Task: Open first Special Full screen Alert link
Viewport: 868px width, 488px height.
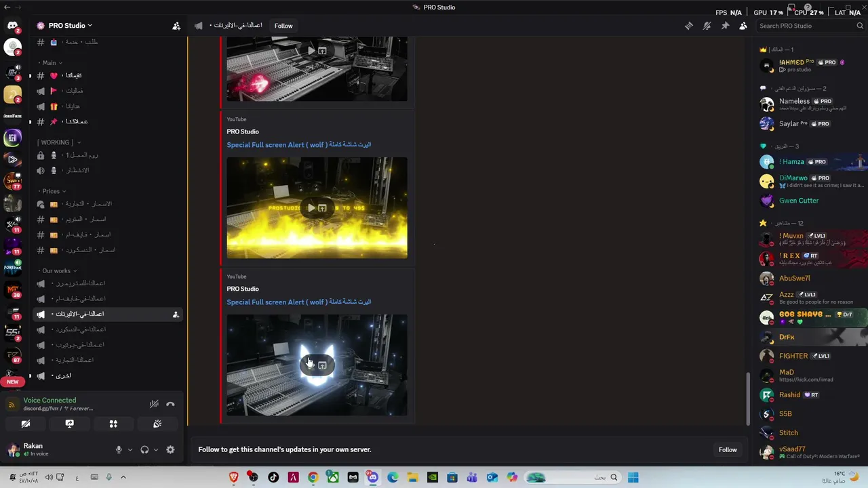Action: pos(299,144)
